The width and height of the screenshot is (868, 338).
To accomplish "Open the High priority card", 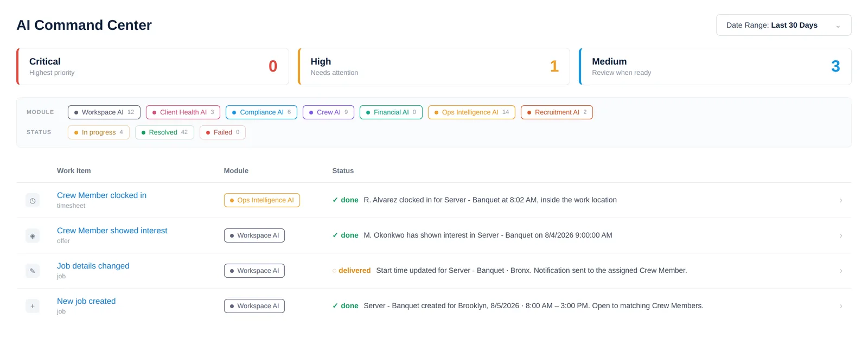I will (x=434, y=66).
